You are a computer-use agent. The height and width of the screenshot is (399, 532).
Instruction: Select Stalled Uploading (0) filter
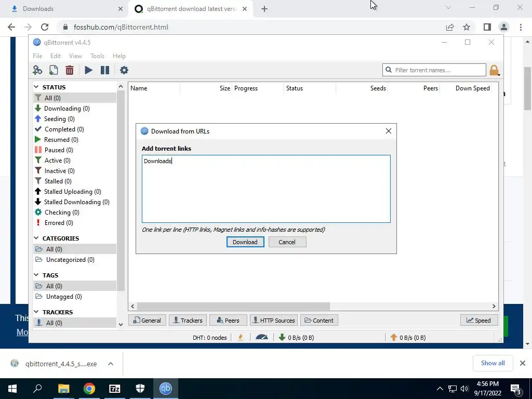73,192
